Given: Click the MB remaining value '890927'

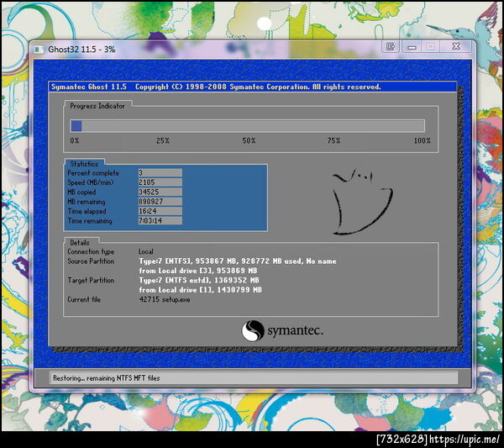Looking at the screenshot, I should tap(160, 202).
